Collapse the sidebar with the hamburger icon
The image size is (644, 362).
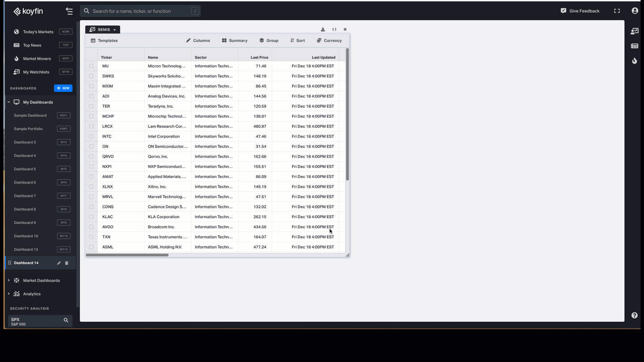point(69,11)
